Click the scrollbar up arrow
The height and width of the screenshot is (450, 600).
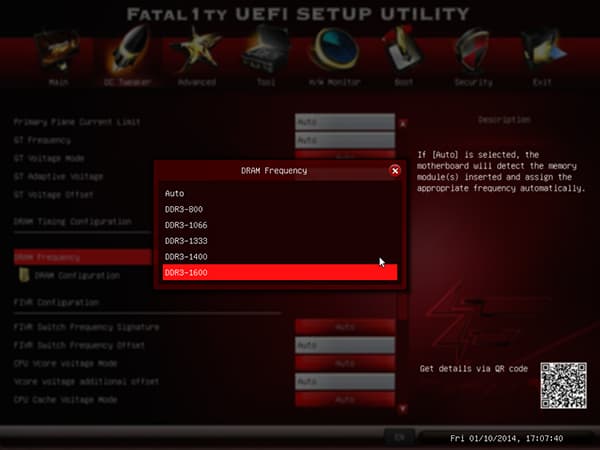[403, 124]
